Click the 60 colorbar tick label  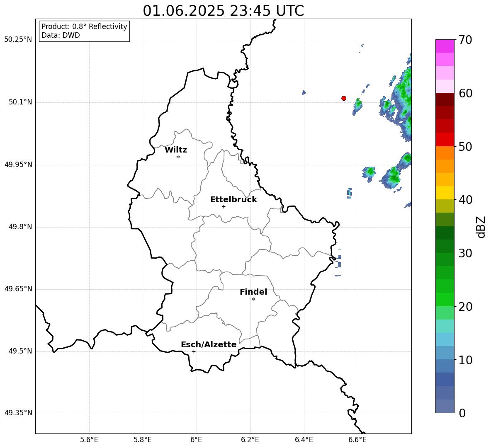click(x=466, y=93)
